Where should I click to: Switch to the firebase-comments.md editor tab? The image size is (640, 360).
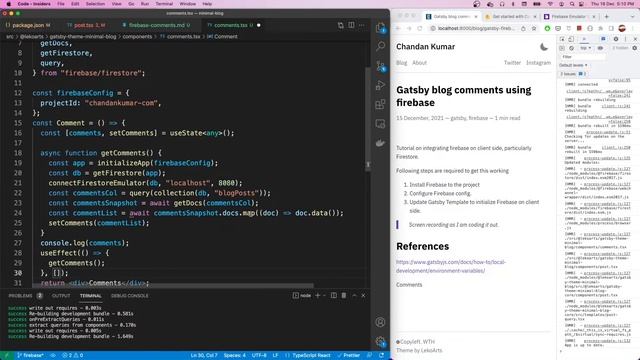157,25
